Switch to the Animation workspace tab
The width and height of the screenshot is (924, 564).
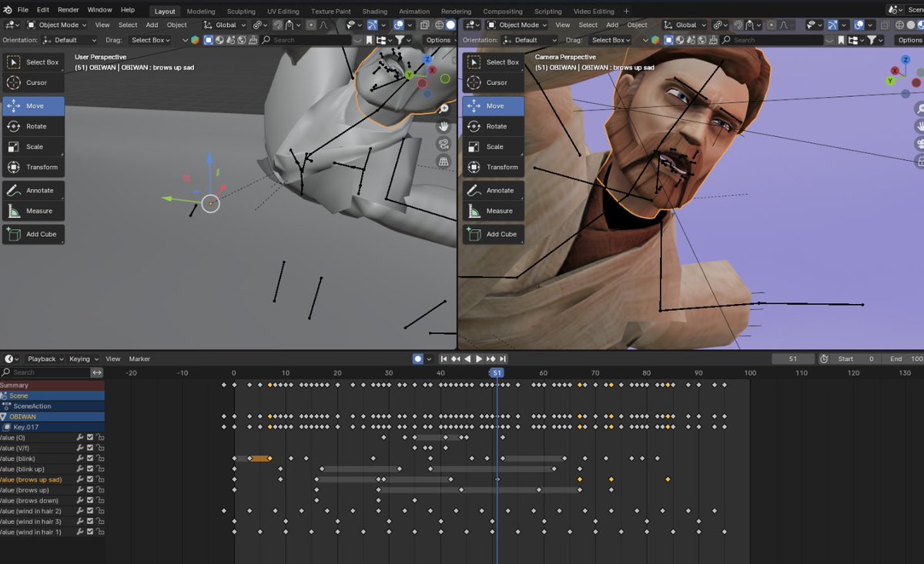pyautogui.click(x=414, y=12)
